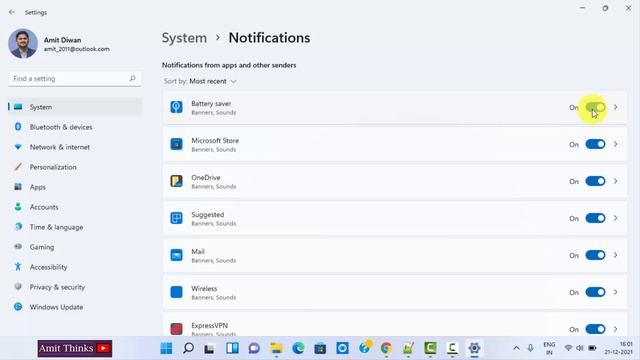Click the Settings gear in the taskbar

point(474,348)
